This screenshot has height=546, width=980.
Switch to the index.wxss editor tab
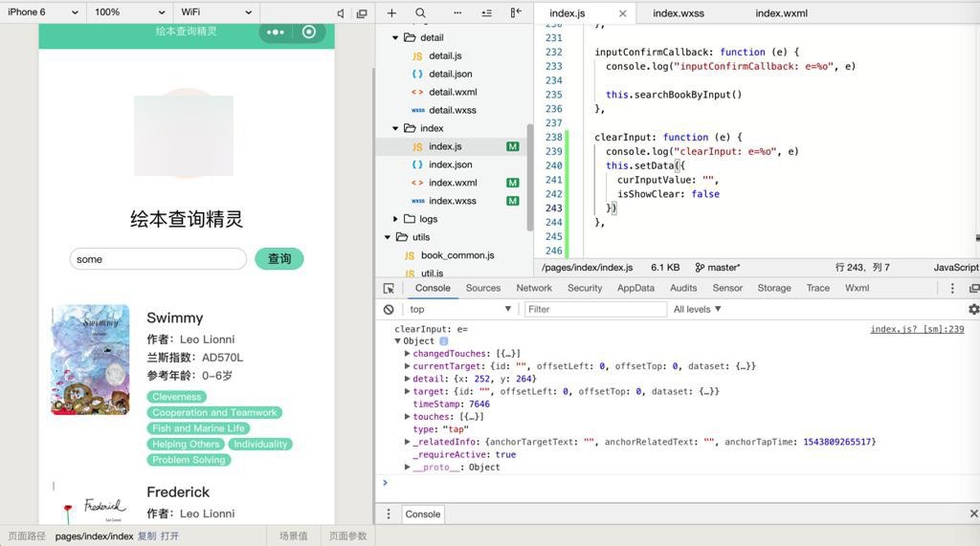click(679, 13)
